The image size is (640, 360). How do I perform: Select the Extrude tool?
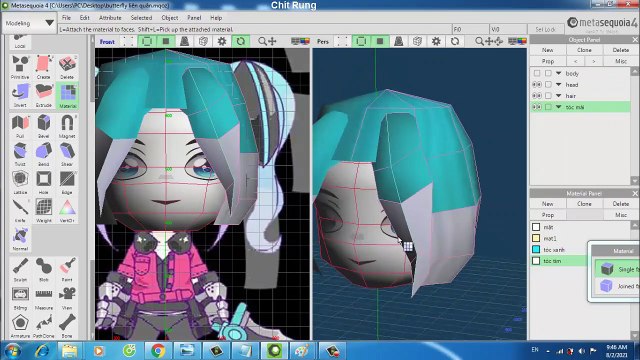[43, 95]
